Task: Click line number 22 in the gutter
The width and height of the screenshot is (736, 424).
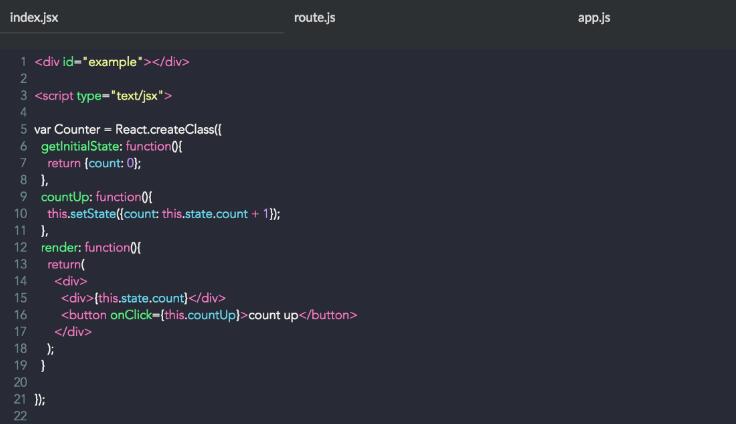Action: (20, 416)
